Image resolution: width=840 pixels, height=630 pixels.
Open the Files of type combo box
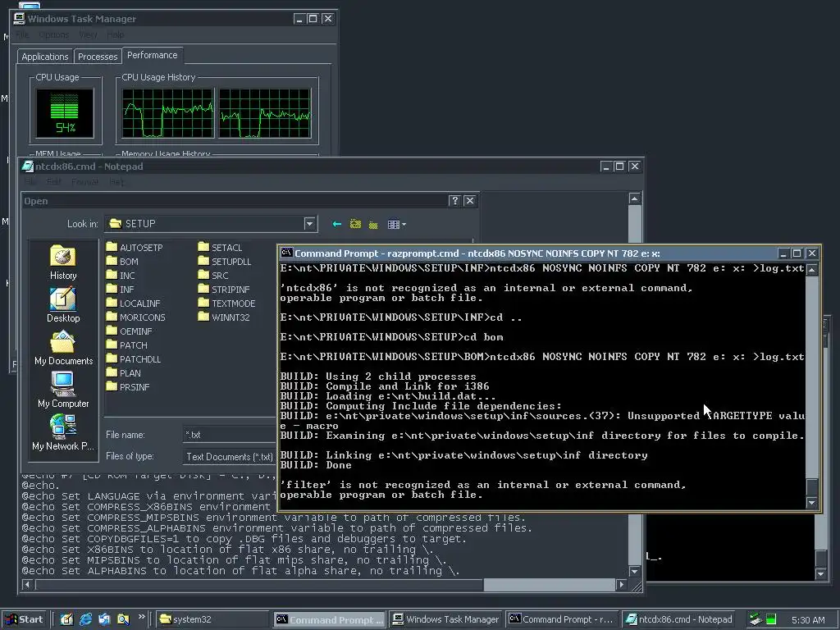pos(230,456)
